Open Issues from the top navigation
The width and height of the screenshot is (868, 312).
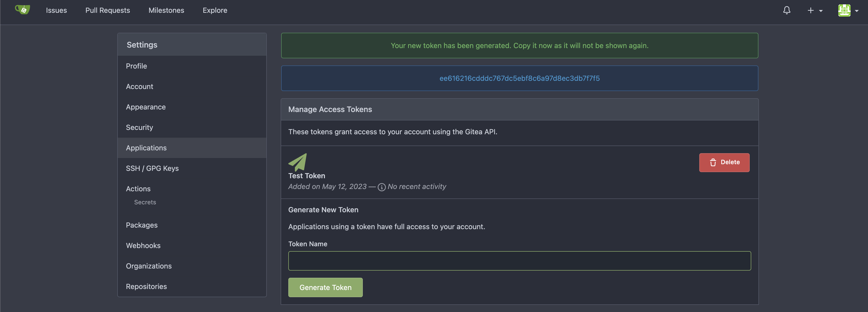point(56,10)
